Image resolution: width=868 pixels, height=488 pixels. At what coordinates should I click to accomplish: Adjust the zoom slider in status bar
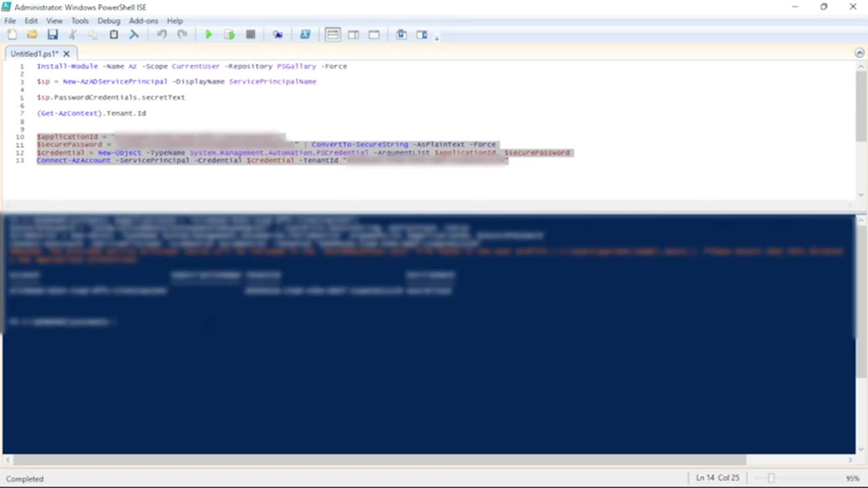point(771,479)
